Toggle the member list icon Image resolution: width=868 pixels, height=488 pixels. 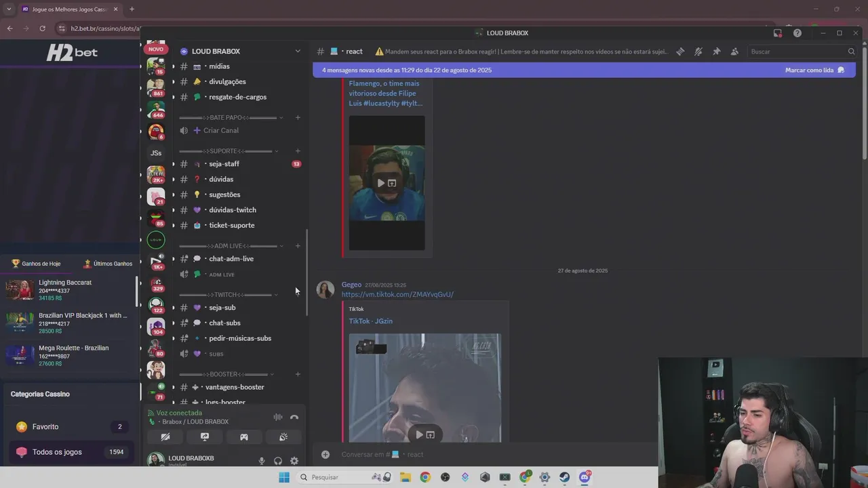(x=734, y=52)
